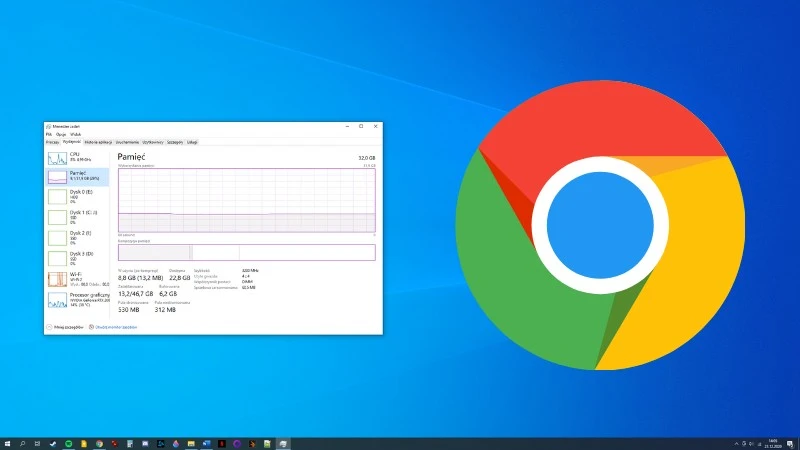Open the Plik menu in Task Manager

(49, 134)
